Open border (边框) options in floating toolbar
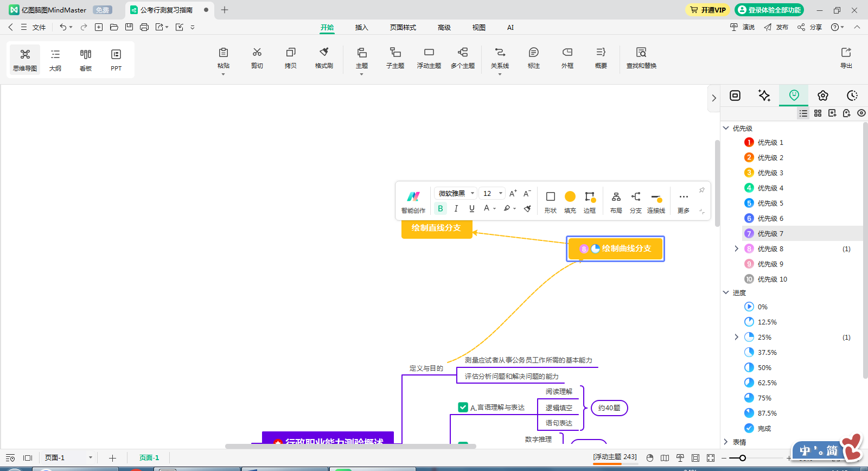The width and height of the screenshot is (868, 471). coord(590,202)
